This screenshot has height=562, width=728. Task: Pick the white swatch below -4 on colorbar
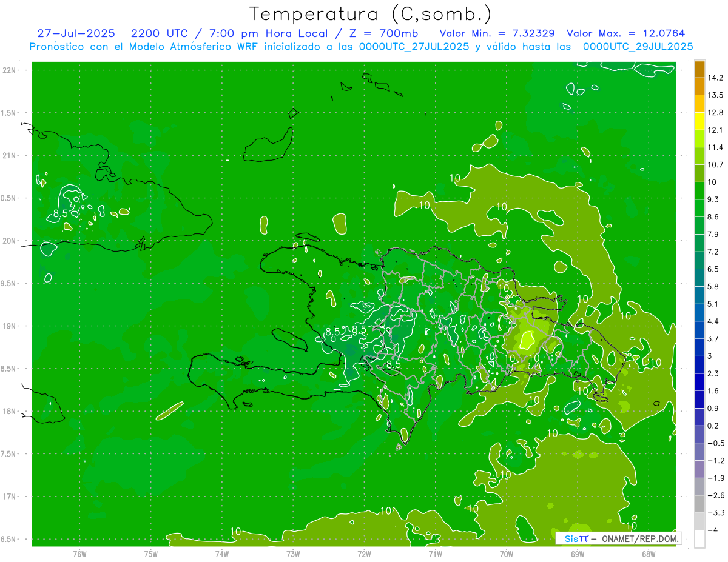click(699, 539)
